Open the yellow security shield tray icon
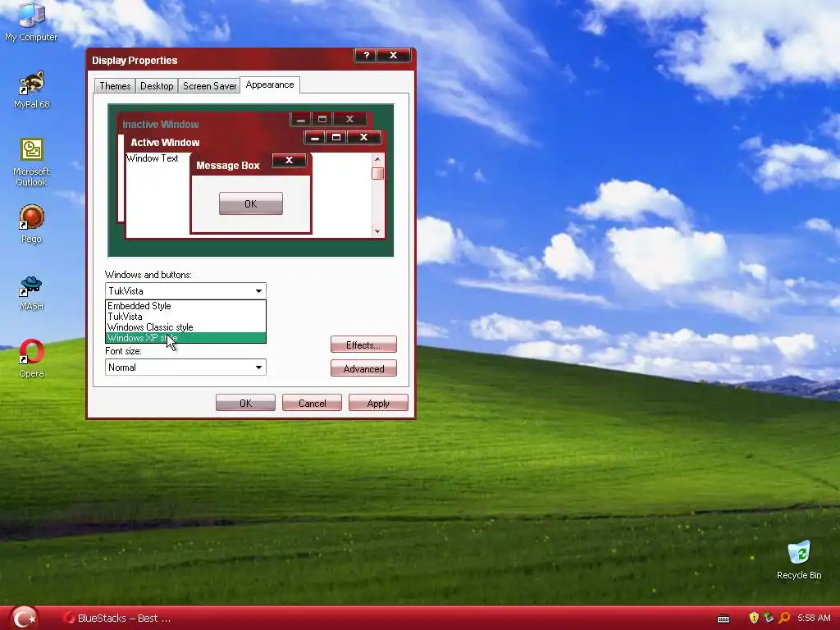840x630 pixels. pos(754,618)
